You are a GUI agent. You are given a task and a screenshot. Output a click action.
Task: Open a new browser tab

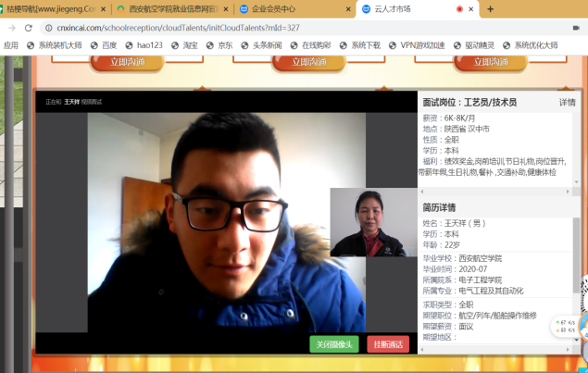point(490,8)
